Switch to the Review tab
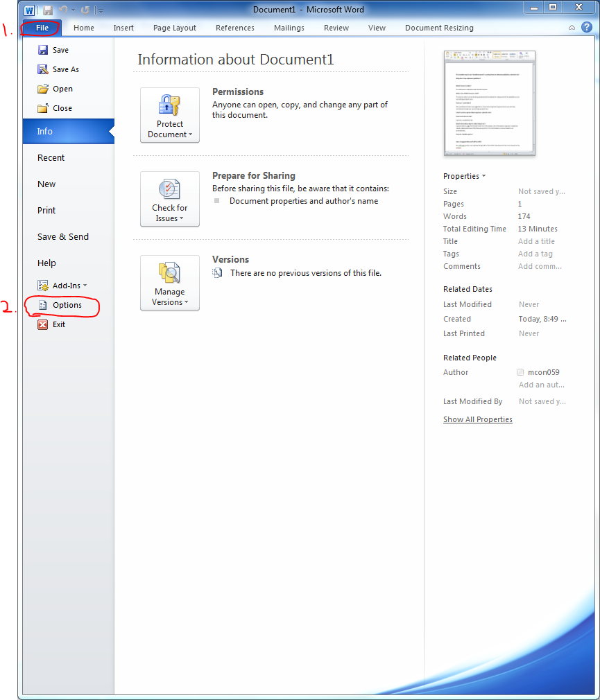600x700 pixels. (336, 28)
